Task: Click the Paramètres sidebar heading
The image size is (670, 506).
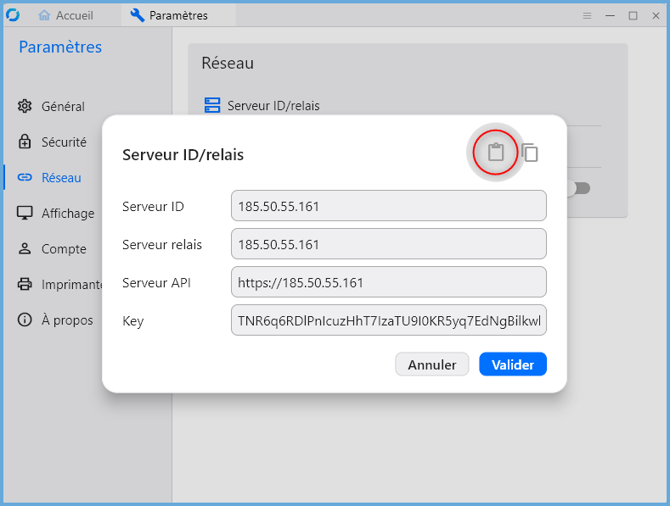Action: point(60,47)
